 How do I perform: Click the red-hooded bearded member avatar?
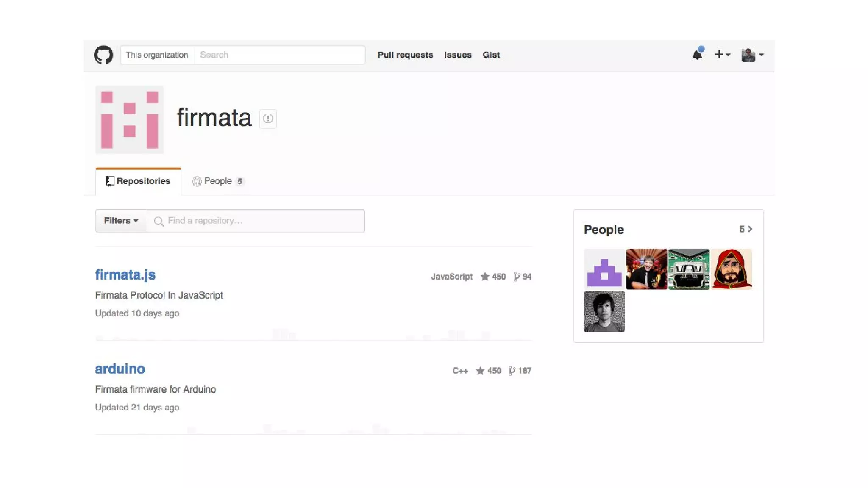[x=731, y=269]
